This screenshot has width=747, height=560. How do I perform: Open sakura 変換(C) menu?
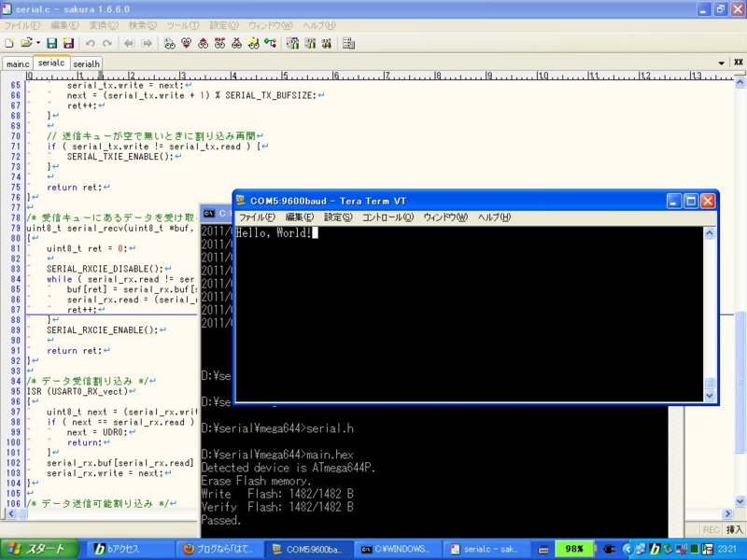(104, 25)
